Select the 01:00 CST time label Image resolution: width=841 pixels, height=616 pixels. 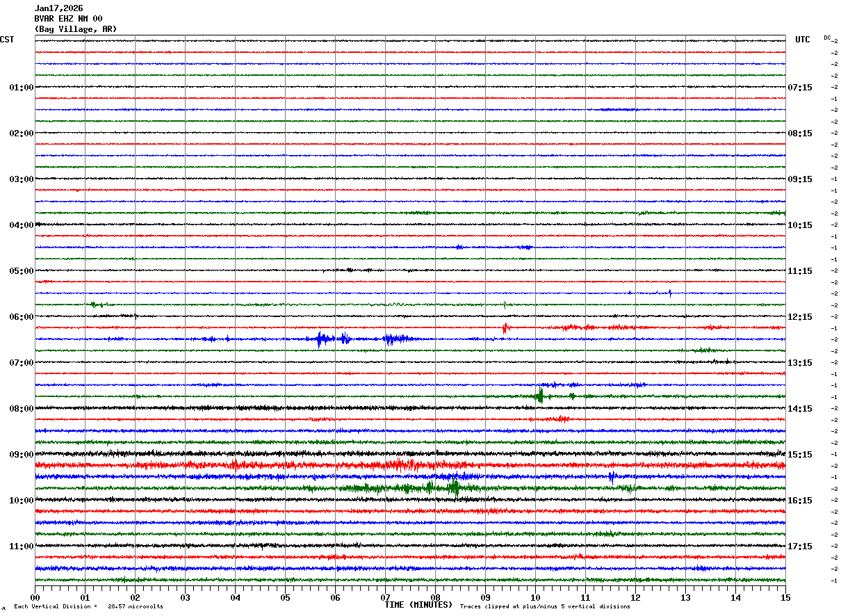click(22, 88)
